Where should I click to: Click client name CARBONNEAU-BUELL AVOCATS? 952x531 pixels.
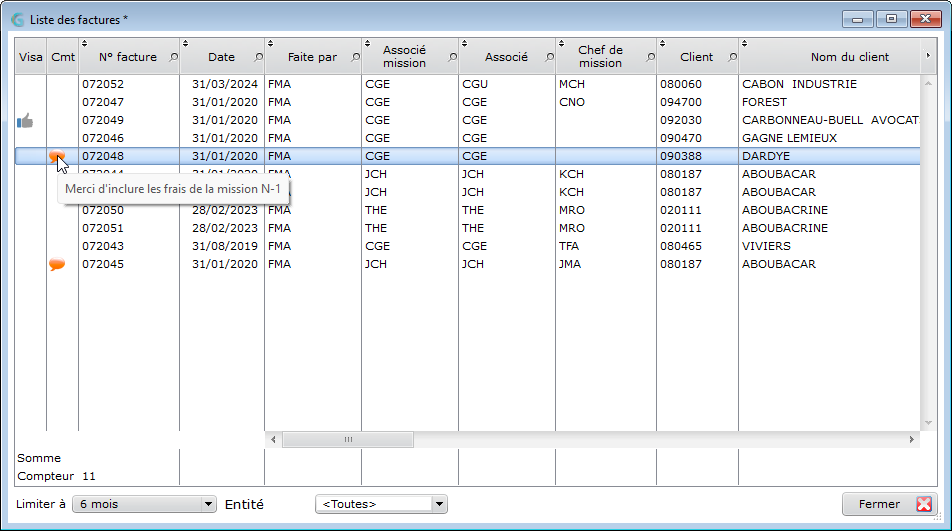(830, 121)
